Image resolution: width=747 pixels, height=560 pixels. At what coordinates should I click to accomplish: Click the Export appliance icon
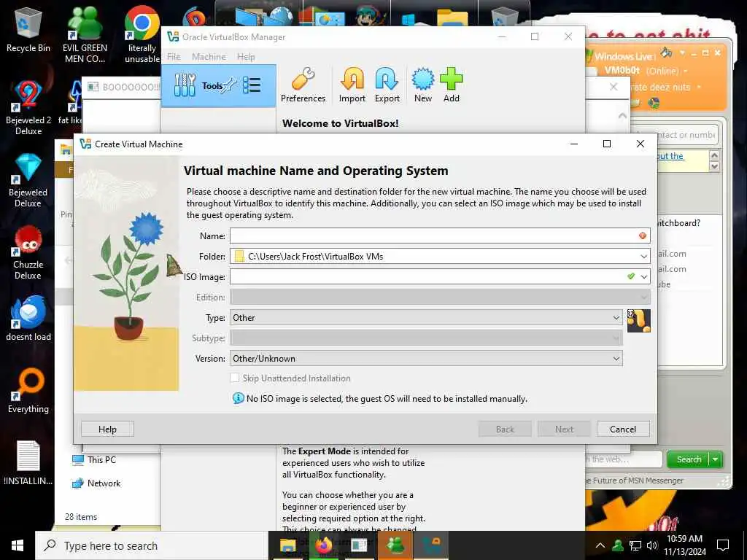point(387,85)
